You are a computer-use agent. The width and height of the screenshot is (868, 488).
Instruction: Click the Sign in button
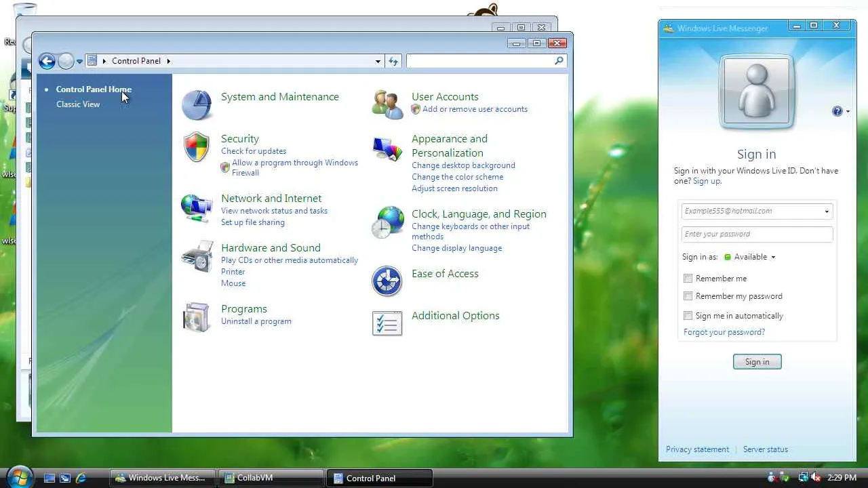[x=757, y=362]
